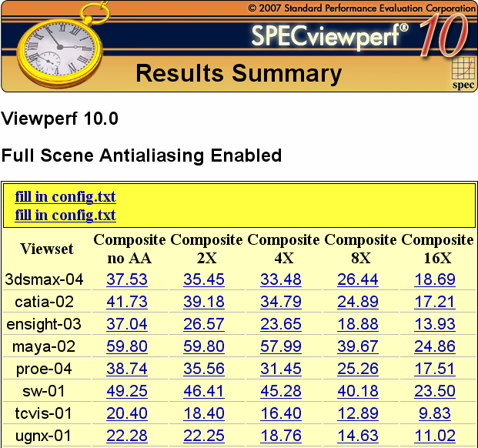
Task: Open 3dsmax-04 16X score 18.69
Action: click(x=435, y=279)
